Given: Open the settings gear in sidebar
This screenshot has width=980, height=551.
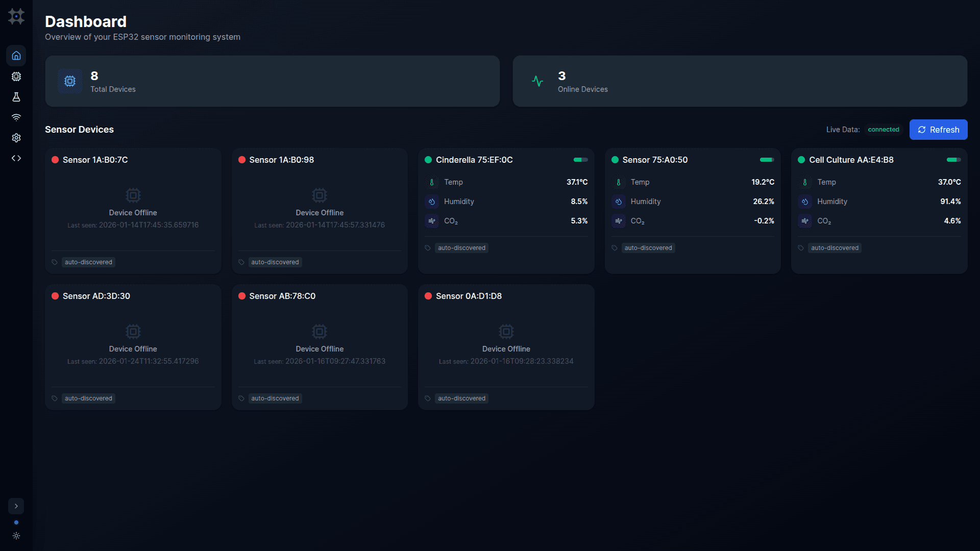Looking at the screenshot, I should (16, 138).
